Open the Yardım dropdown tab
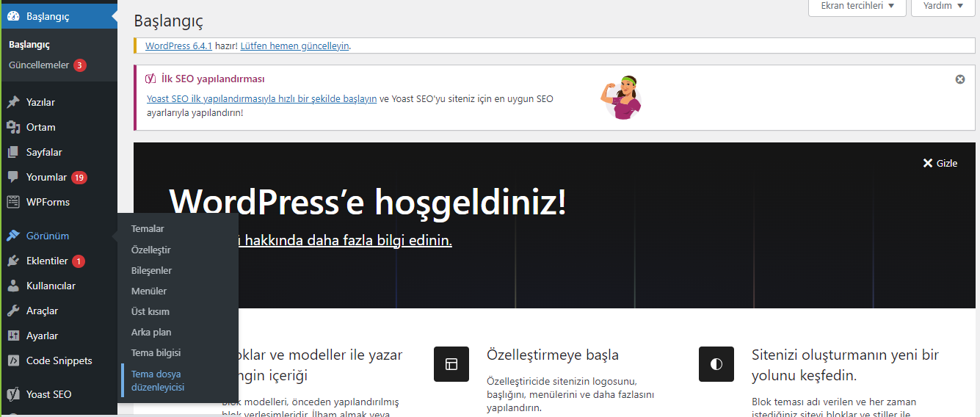 942,6
